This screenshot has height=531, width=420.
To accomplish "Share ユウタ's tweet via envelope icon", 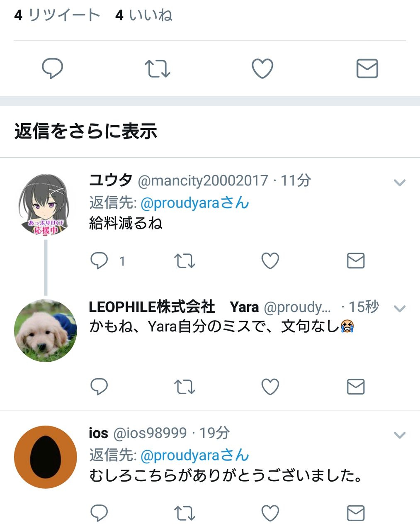I will [356, 261].
